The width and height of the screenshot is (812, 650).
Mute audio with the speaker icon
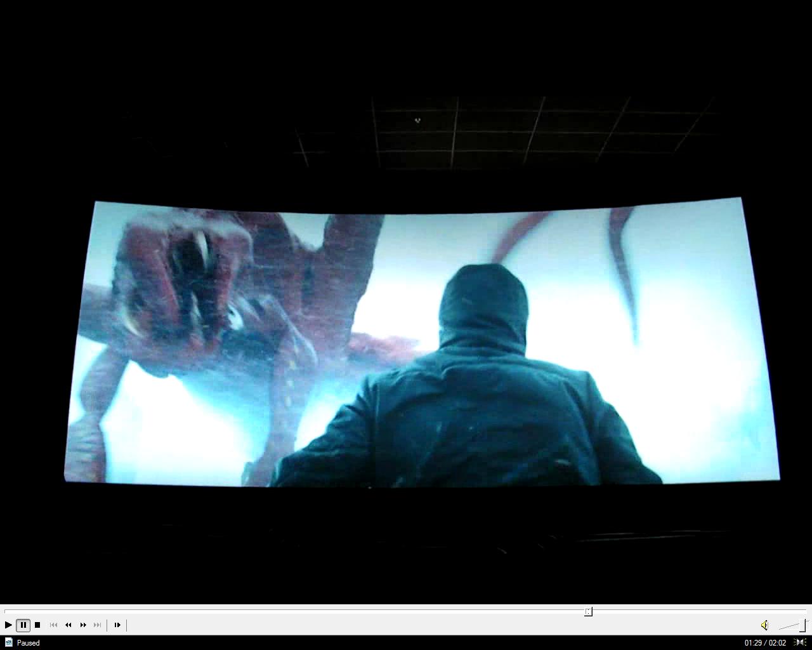pyautogui.click(x=764, y=625)
